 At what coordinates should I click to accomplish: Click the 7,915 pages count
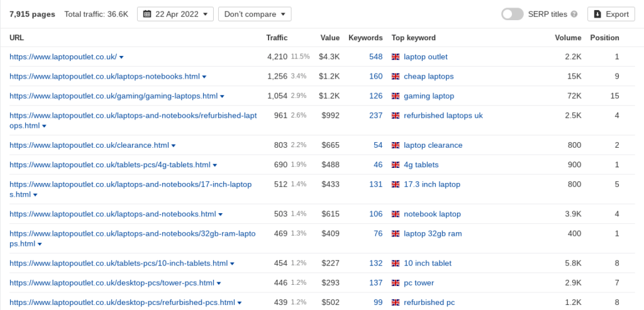[32, 14]
